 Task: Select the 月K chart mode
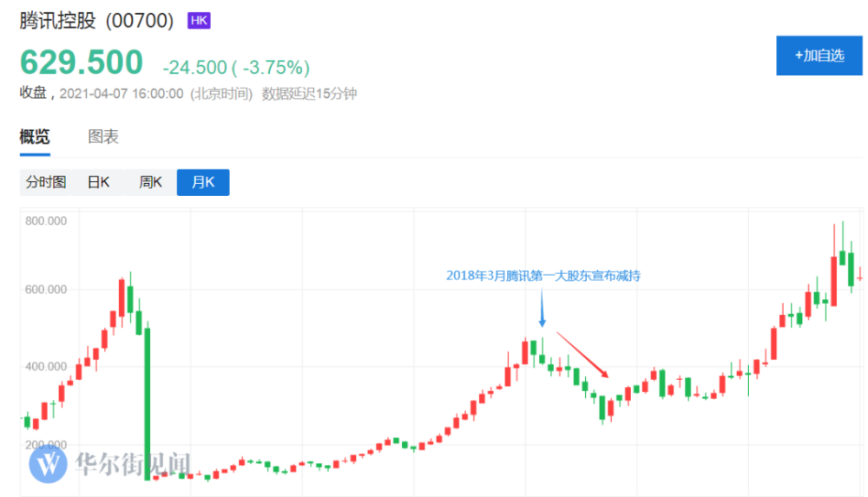pos(203,182)
